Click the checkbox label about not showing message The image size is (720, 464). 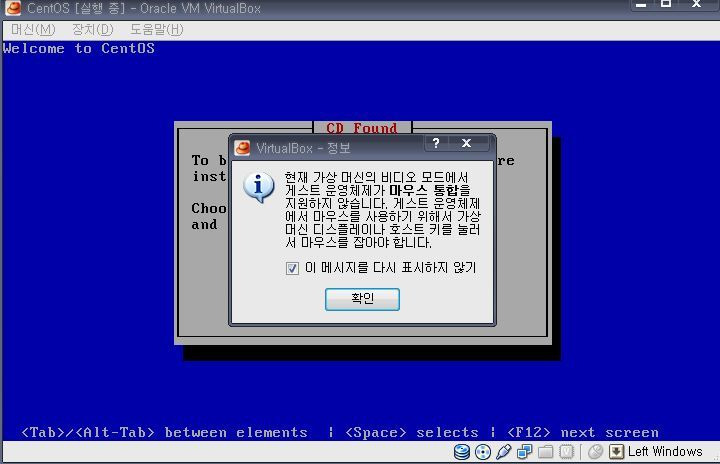point(391,268)
